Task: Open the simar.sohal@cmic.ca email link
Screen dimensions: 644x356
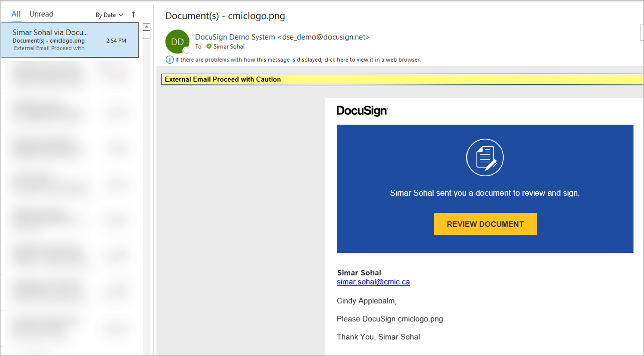Action: click(373, 282)
